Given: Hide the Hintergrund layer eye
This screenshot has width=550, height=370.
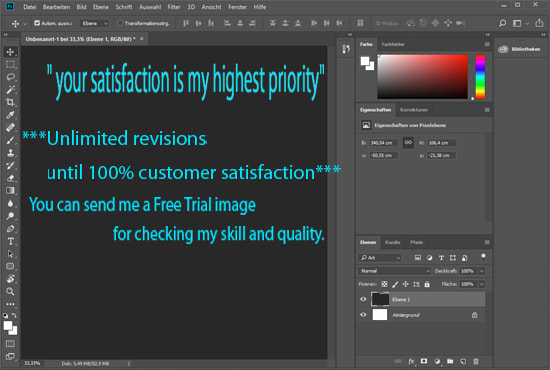Looking at the screenshot, I should (x=363, y=315).
